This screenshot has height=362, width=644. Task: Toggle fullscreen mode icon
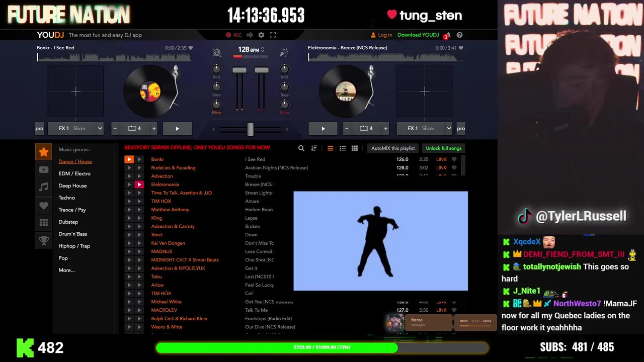point(273,35)
